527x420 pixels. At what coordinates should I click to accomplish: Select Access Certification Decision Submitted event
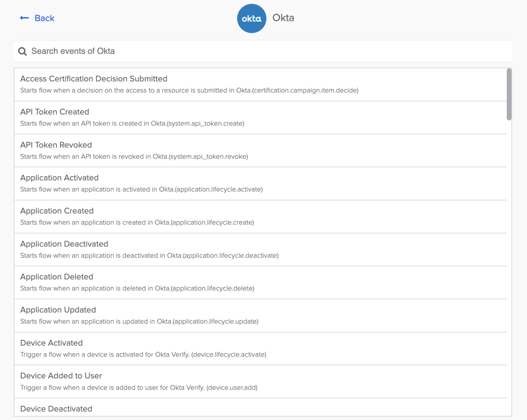[x=261, y=84]
